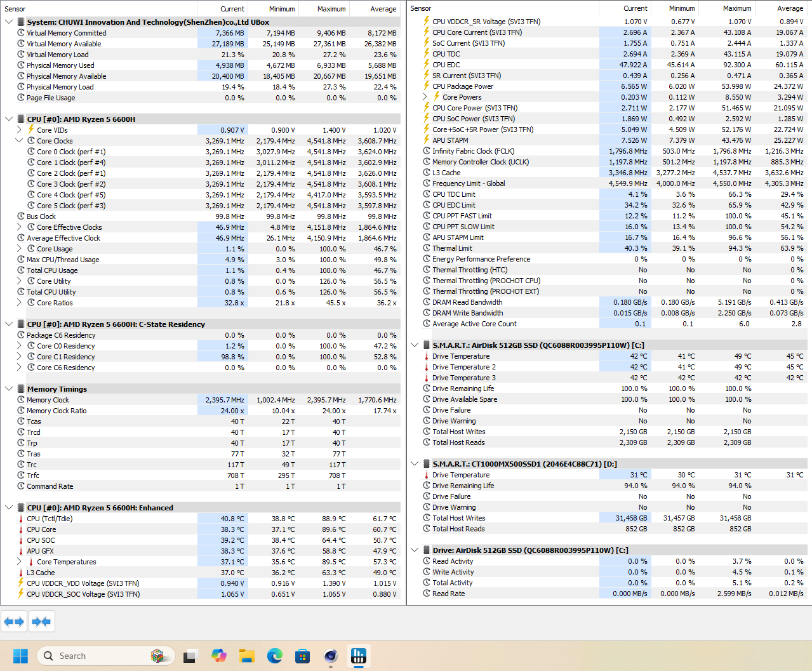Expand the Core Usage row
Viewport: 812px width, 671px height.
pyautogui.click(x=19, y=249)
